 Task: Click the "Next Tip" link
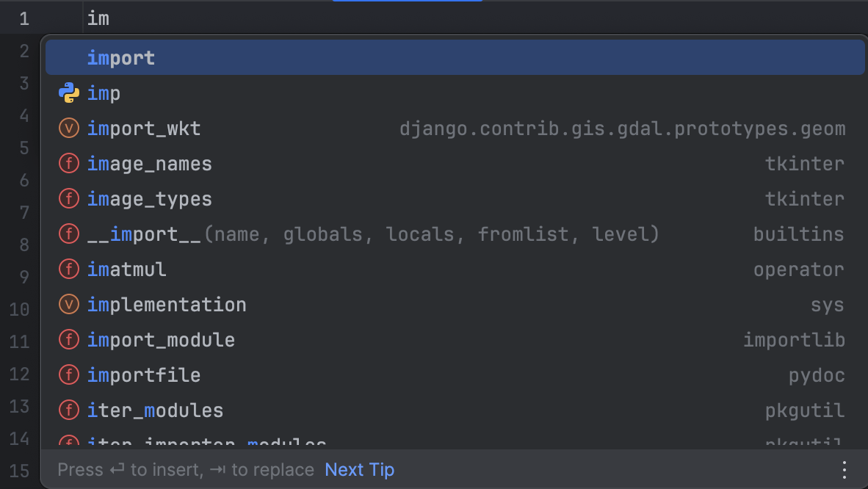359,469
